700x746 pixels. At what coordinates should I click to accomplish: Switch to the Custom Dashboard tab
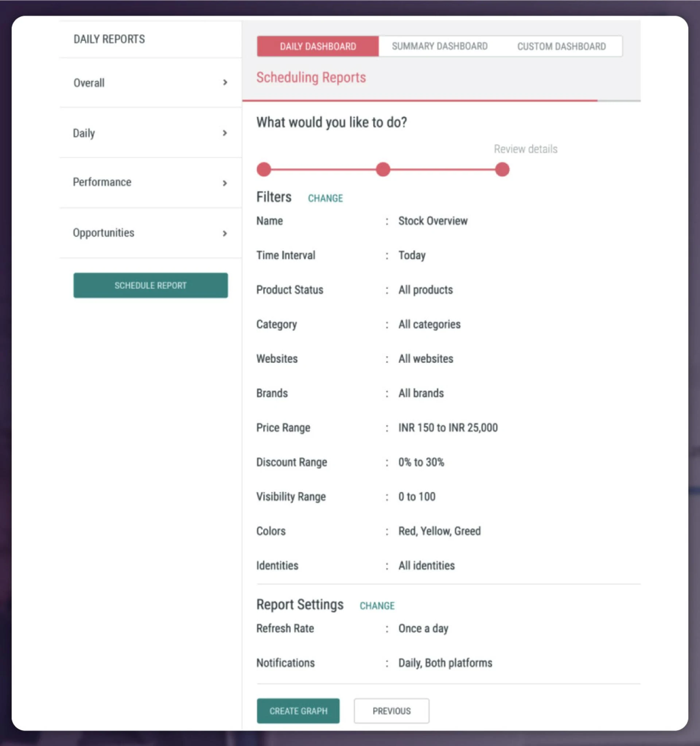click(561, 46)
